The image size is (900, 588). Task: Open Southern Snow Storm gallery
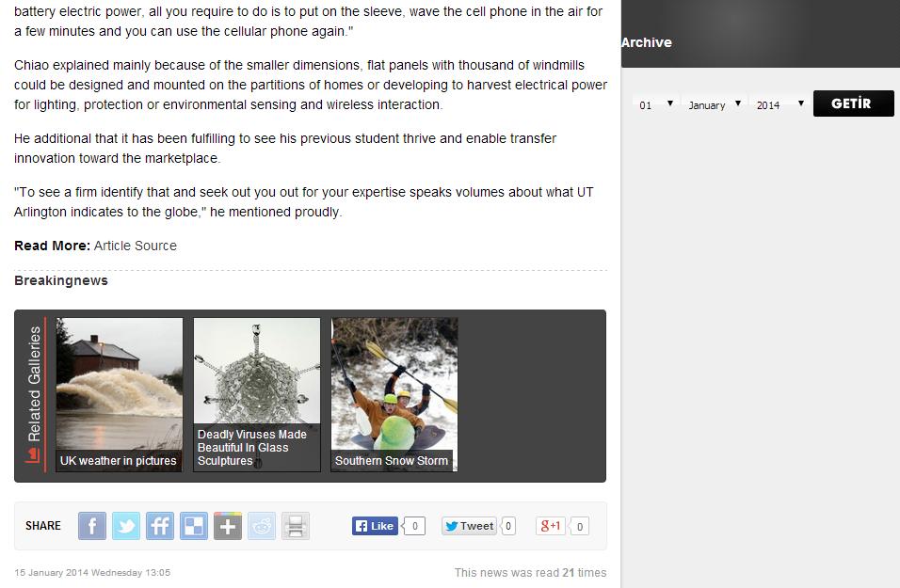click(x=394, y=395)
